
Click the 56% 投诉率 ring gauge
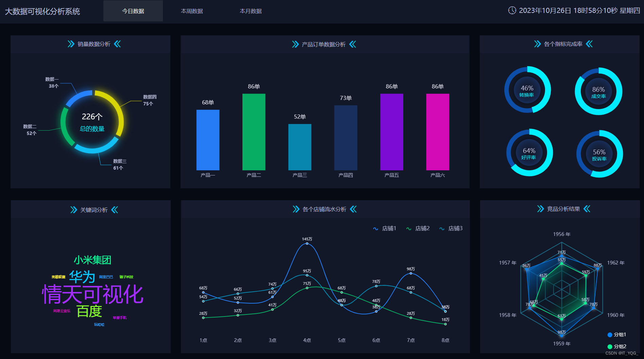(599, 154)
